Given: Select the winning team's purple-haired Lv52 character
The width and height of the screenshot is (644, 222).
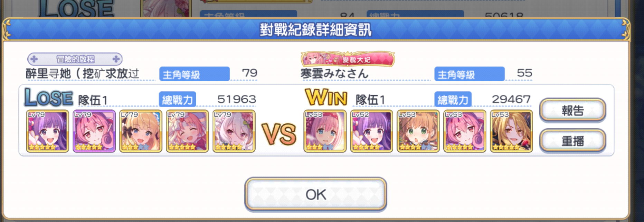Looking at the screenshot, I should coord(371,131).
